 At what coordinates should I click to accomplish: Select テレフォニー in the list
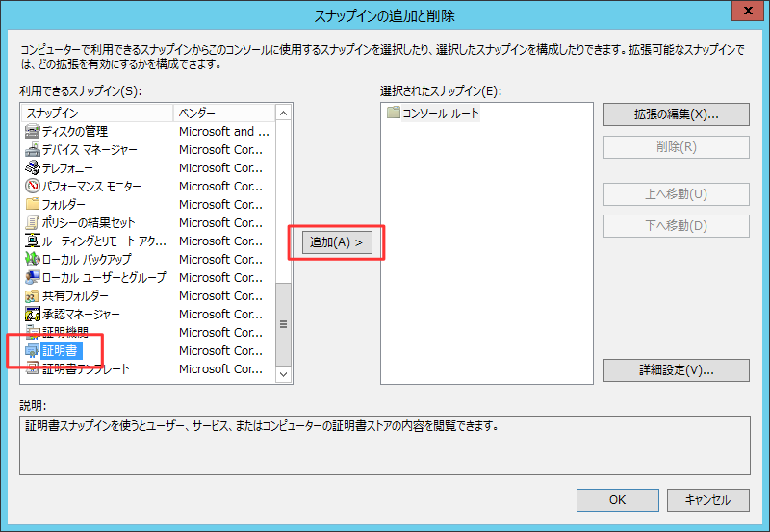click(x=67, y=167)
